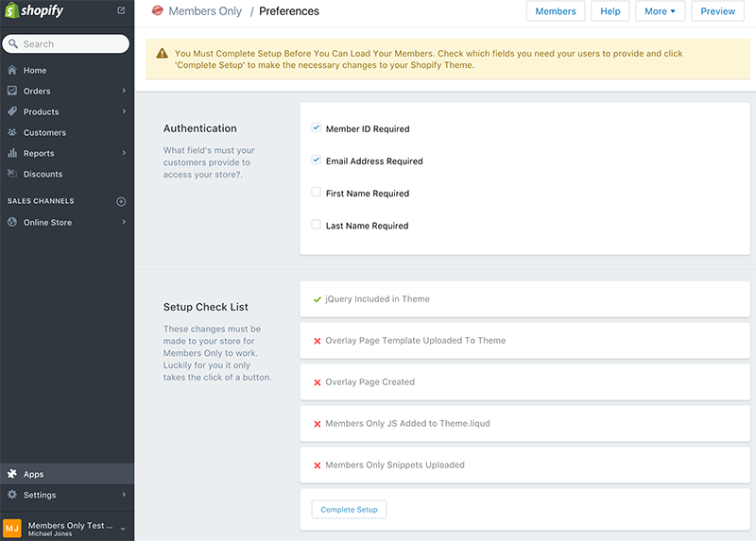Click the Reports bar chart icon
The width and height of the screenshot is (756, 541).
tap(12, 153)
